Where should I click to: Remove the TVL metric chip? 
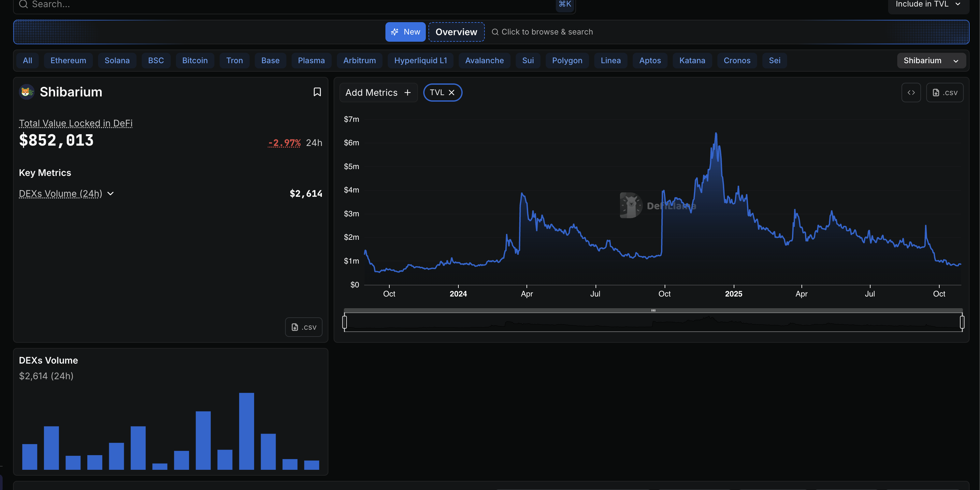tap(452, 93)
